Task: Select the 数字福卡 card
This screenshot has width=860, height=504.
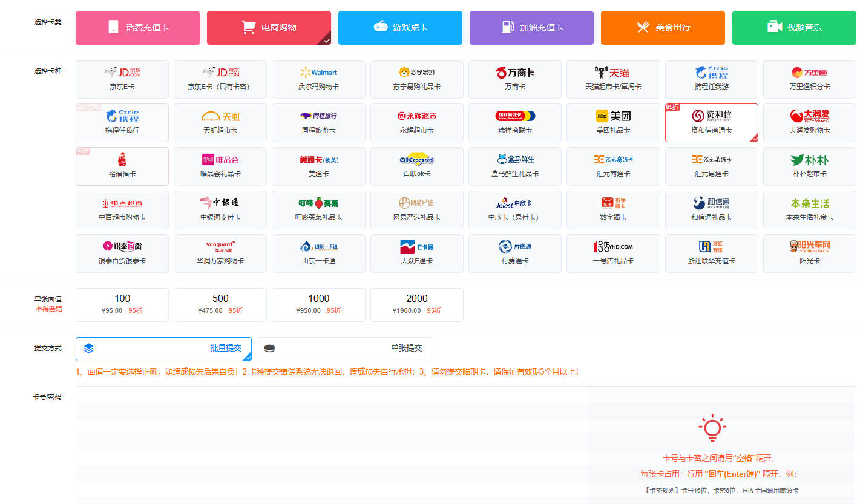Action: coord(613,210)
